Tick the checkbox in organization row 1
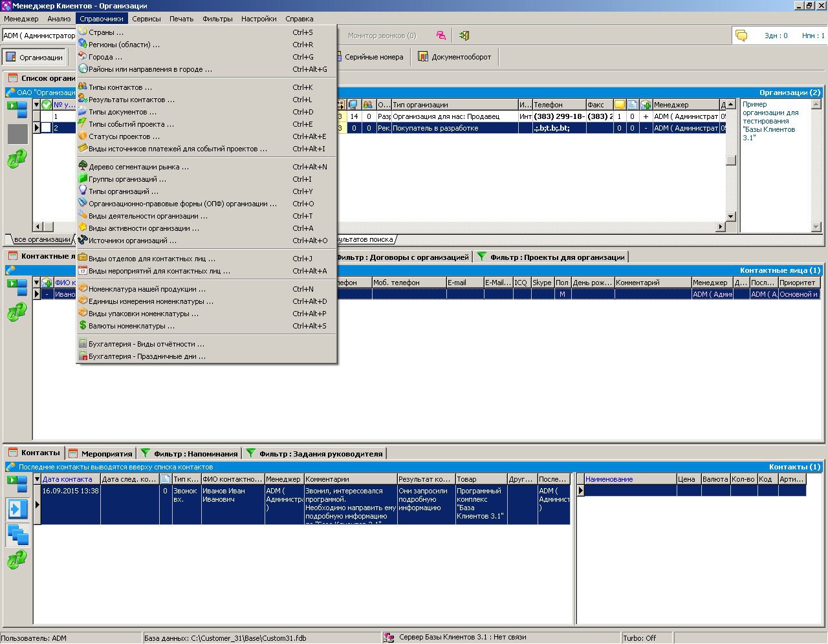Screen dimensions: 828x644 click(x=47, y=116)
